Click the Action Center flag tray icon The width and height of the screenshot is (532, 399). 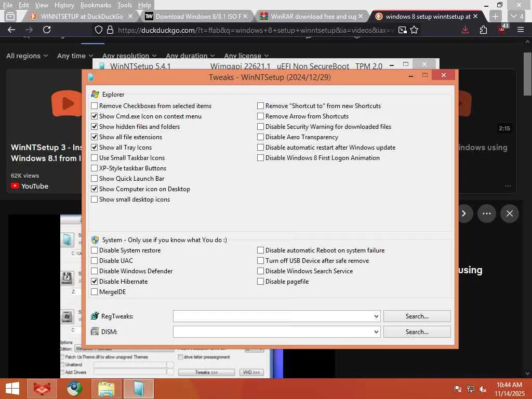(458, 389)
